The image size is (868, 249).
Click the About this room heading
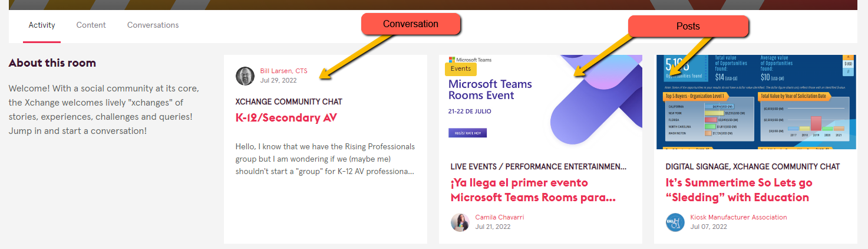[x=52, y=63]
